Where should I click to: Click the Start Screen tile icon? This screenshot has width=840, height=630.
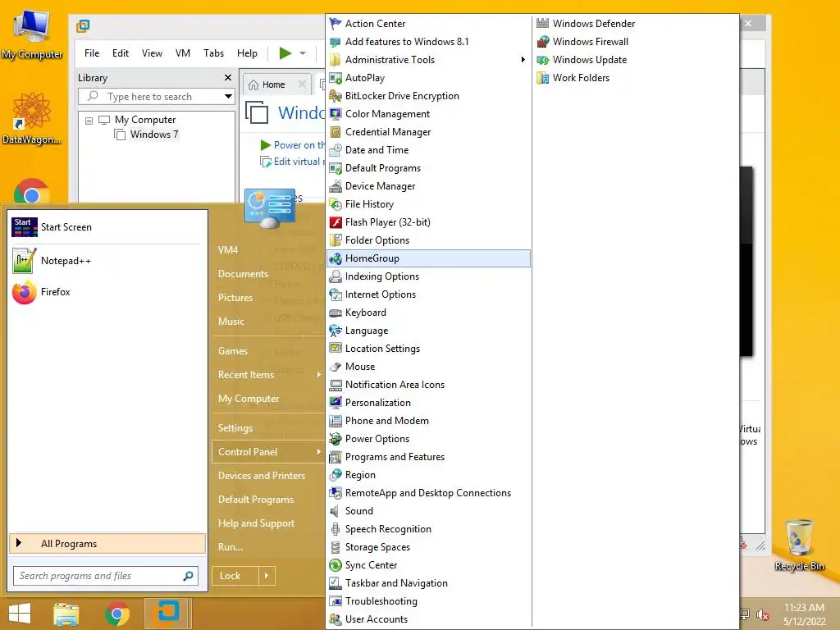pos(24,227)
